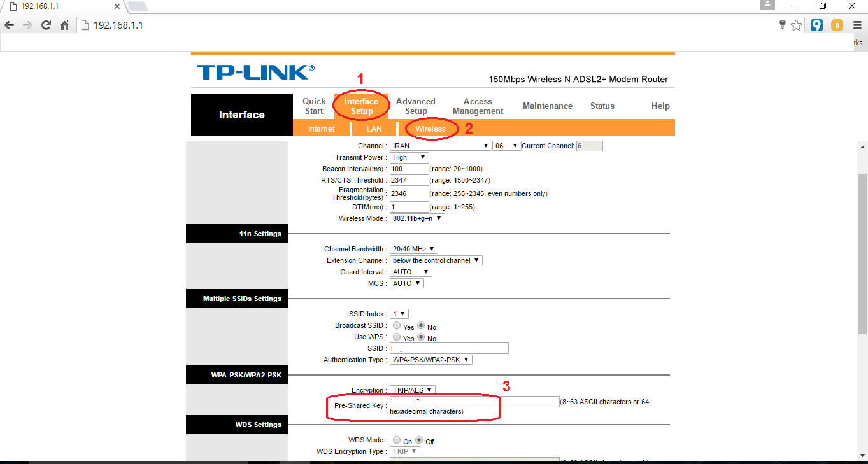Click the saved password key icon
Viewport: 868px width, 464px height.
tap(783, 25)
